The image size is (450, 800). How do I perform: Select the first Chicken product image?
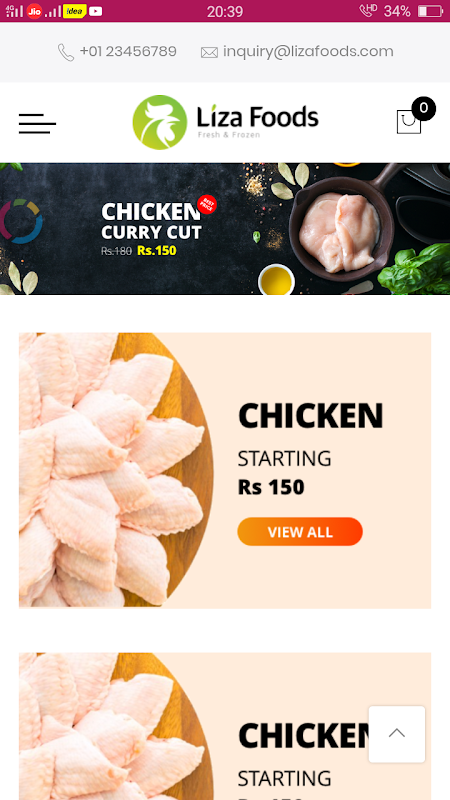[x=116, y=470]
